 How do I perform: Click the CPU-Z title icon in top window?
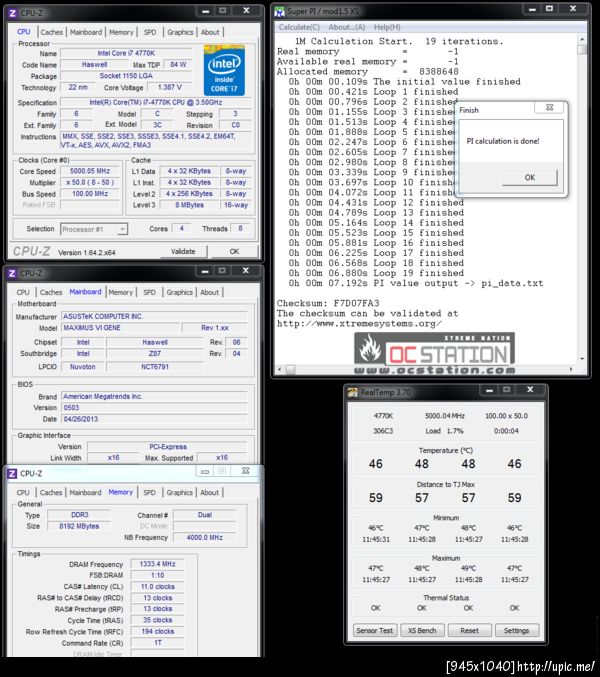coord(13,13)
